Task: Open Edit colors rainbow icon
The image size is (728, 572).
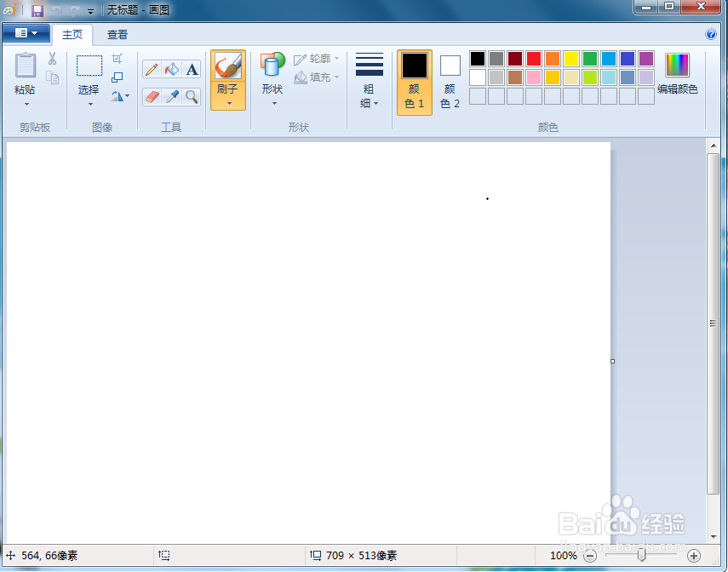Action: click(677, 65)
